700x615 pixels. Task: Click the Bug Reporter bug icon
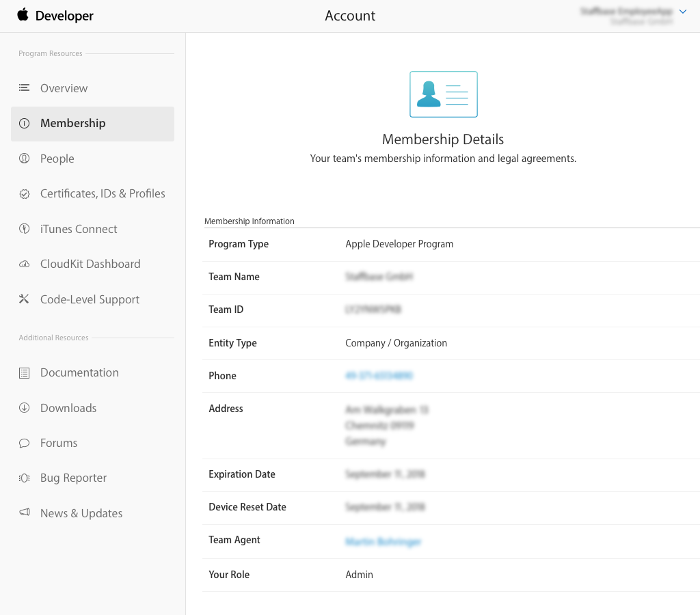coord(25,478)
